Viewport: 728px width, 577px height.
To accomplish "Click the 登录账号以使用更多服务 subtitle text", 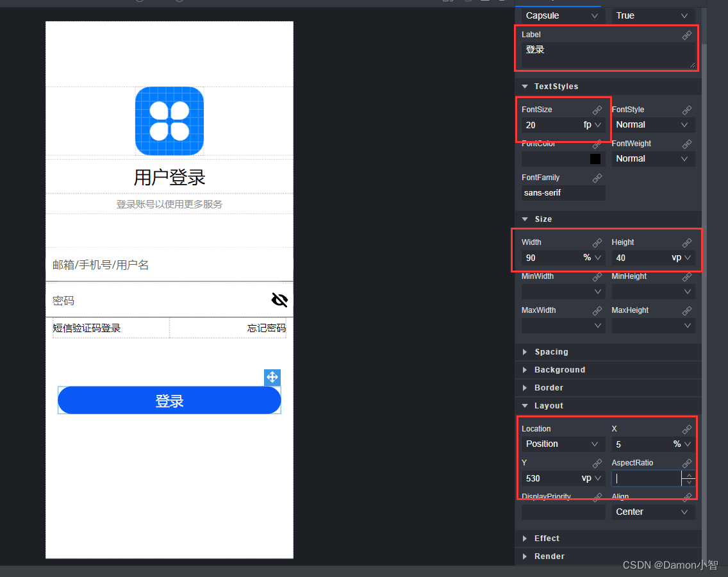I will (169, 204).
